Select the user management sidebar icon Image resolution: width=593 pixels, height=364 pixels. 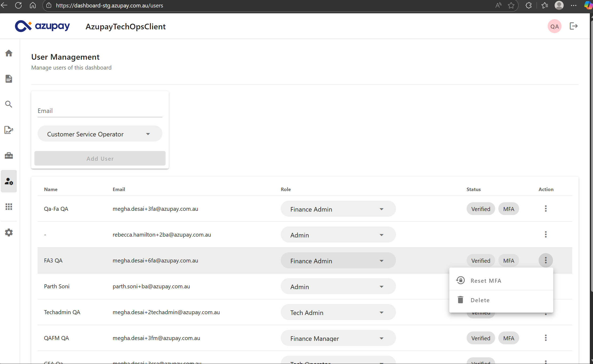(x=9, y=181)
